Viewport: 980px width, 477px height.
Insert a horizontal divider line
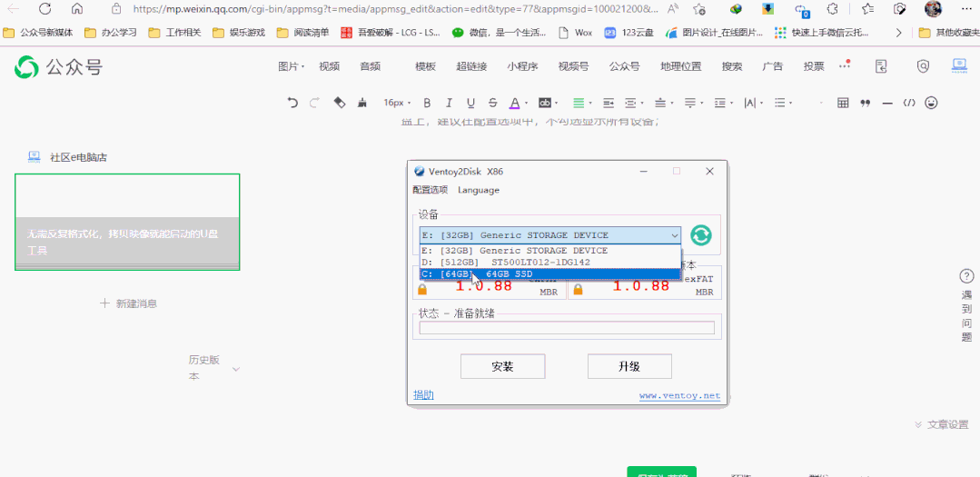tap(887, 104)
